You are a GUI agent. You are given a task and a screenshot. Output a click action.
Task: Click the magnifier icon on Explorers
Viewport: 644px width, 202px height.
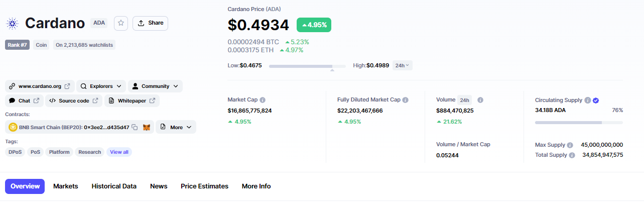pyautogui.click(x=84, y=86)
